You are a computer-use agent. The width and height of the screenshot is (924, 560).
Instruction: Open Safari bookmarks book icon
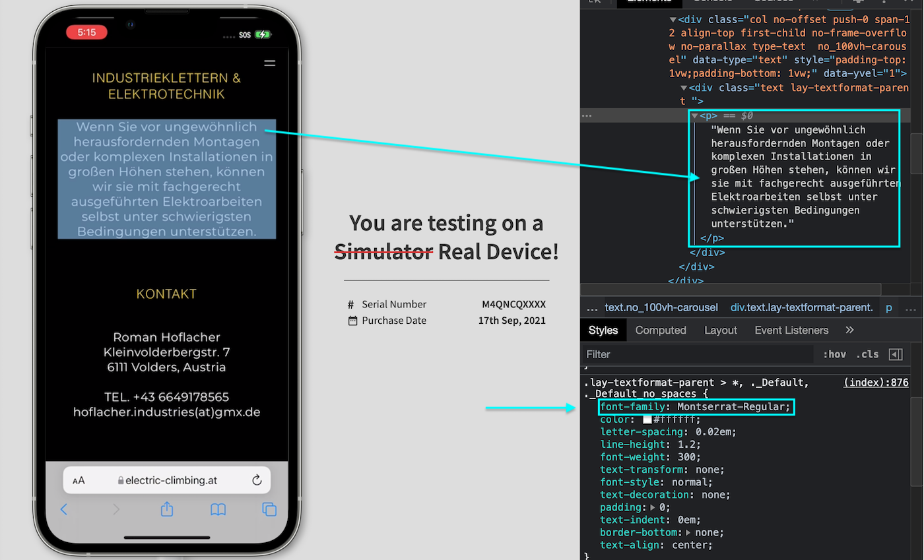point(218,509)
